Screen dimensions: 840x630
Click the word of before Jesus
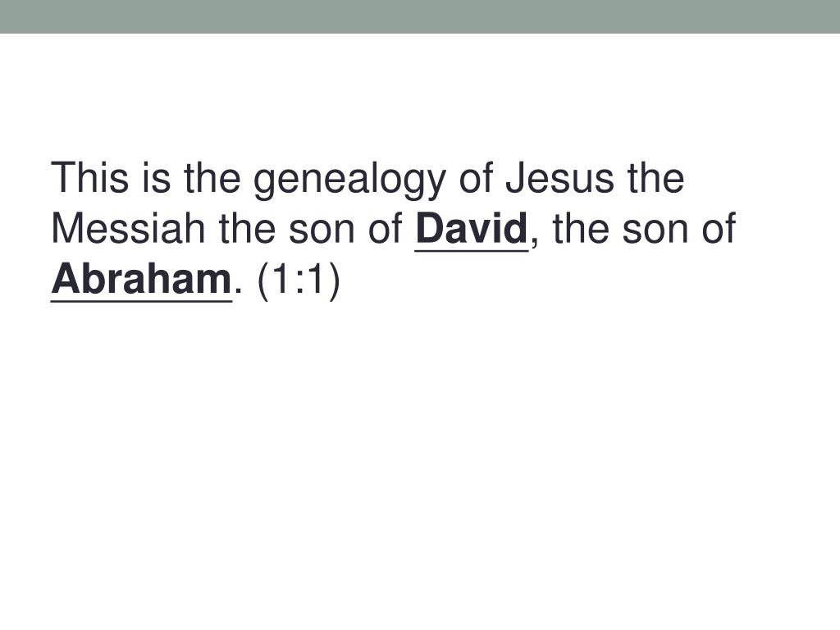[477, 177]
